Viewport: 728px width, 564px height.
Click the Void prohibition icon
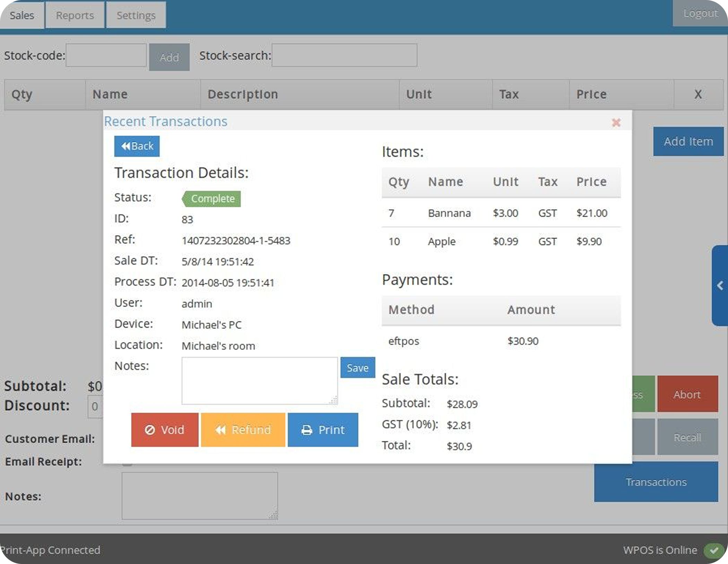(150, 430)
